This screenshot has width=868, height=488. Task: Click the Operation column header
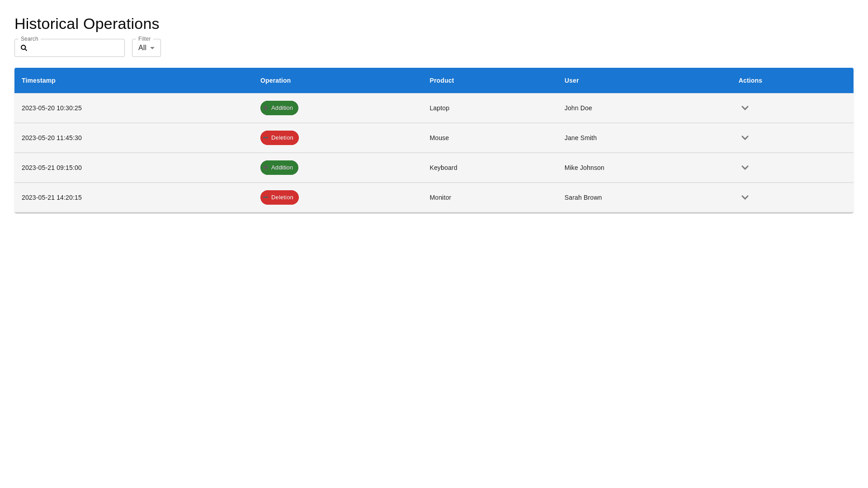[x=275, y=80]
